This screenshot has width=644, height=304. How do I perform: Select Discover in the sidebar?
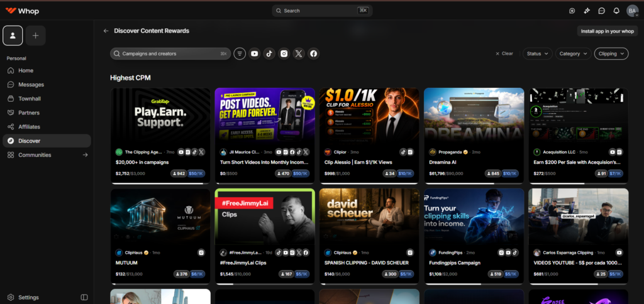(x=47, y=141)
